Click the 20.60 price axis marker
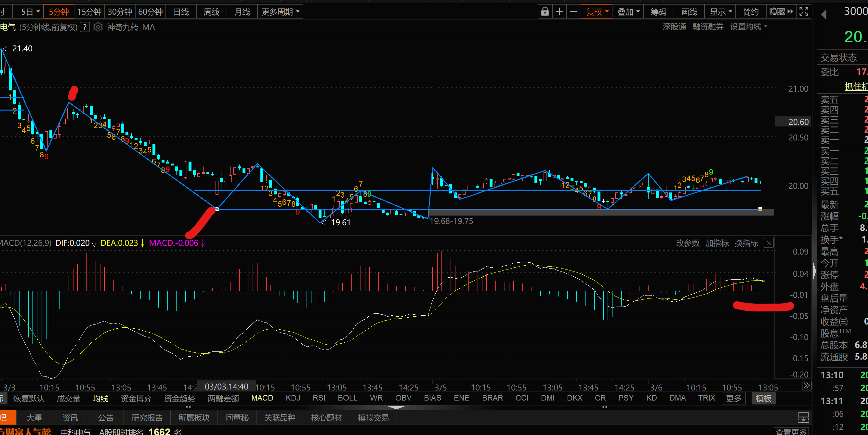The width and height of the screenshot is (868, 435). 798,122
